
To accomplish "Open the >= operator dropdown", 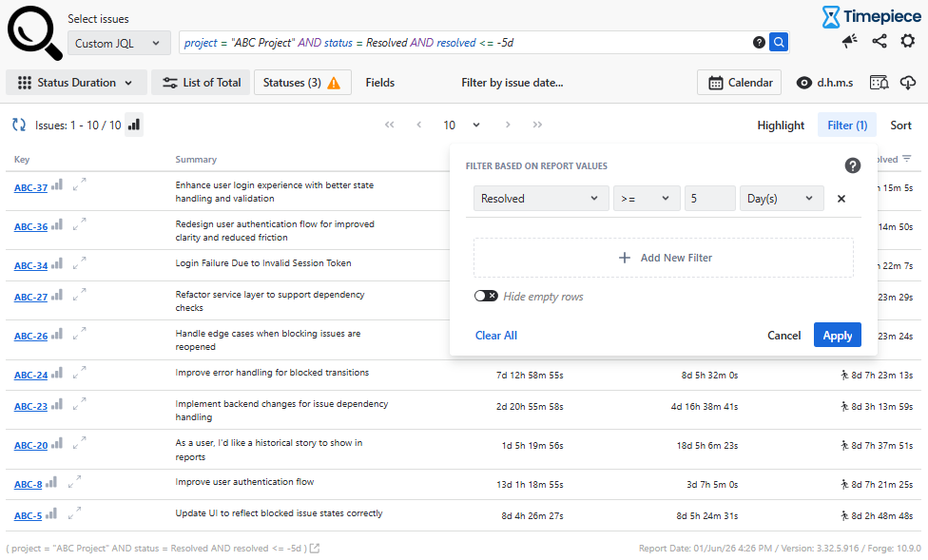I will [647, 199].
